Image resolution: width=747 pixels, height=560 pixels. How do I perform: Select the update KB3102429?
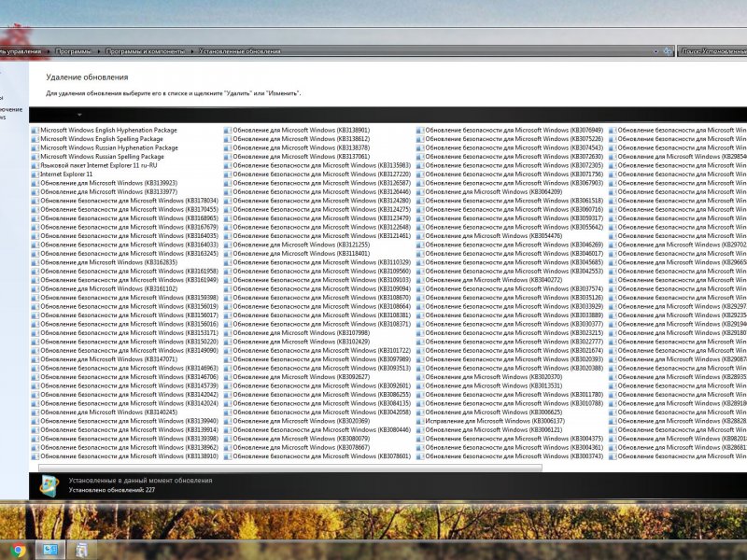pyautogui.click(x=301, y=342)
